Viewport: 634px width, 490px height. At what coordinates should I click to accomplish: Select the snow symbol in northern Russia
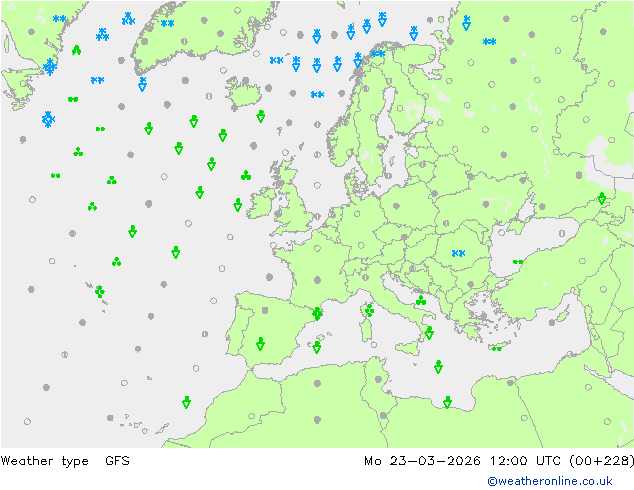click(x=489, y=41)
